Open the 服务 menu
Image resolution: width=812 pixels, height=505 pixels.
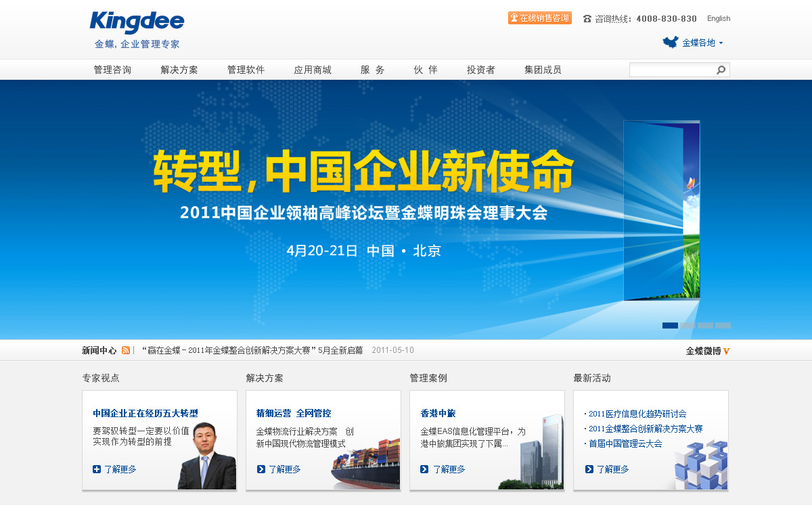tap(373, 70)
